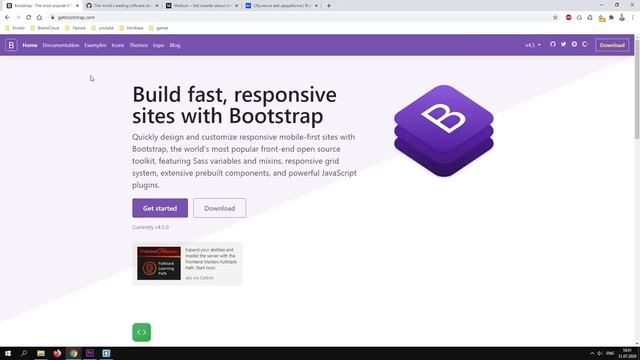This screenshot has width=640, height=360.
Task: Open the Envato bookmark folder
Action: tap(15, 28)
